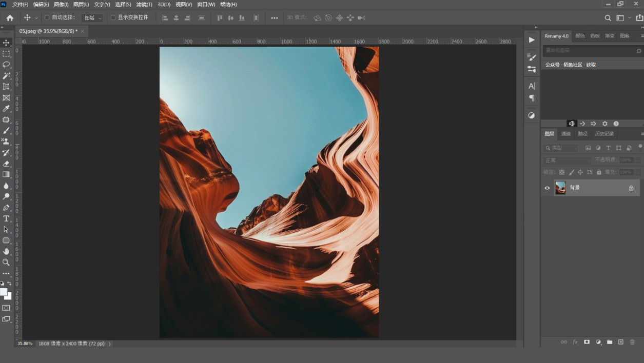The height and width of the screenshot is (363, 644).
Task: Open the Move tool preset picker arrow
Action: tap(36, 18)
